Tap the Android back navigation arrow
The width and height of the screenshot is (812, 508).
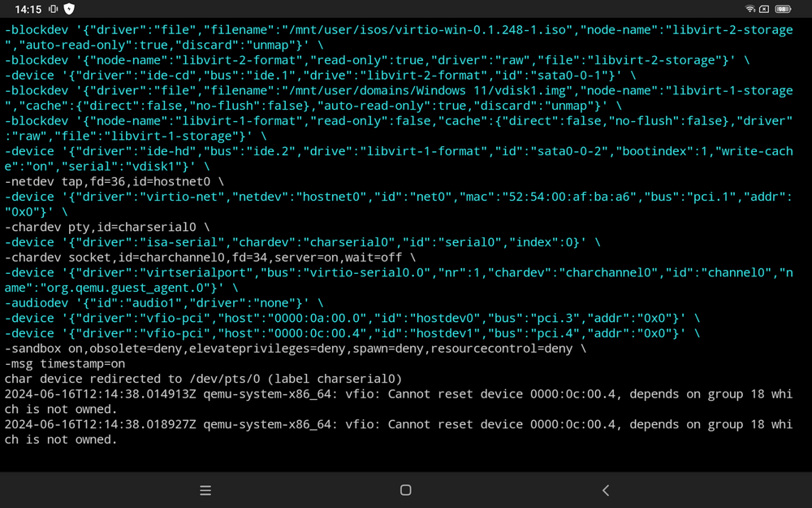[x=606, y=490]
